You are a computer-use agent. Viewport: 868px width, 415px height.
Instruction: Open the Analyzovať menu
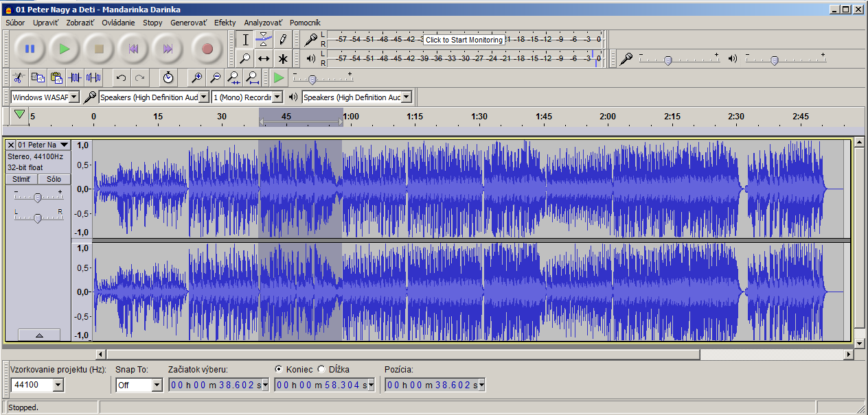264,23
